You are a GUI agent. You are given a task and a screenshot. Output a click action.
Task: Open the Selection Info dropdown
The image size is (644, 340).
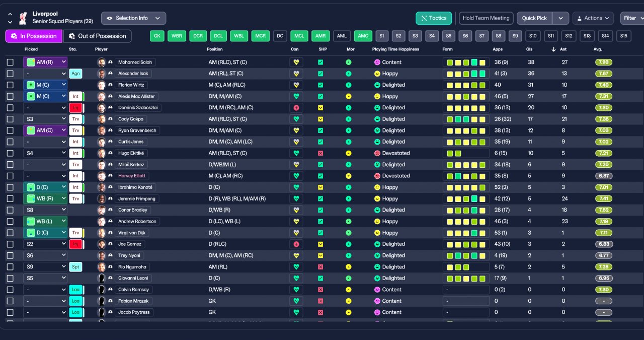133,18
